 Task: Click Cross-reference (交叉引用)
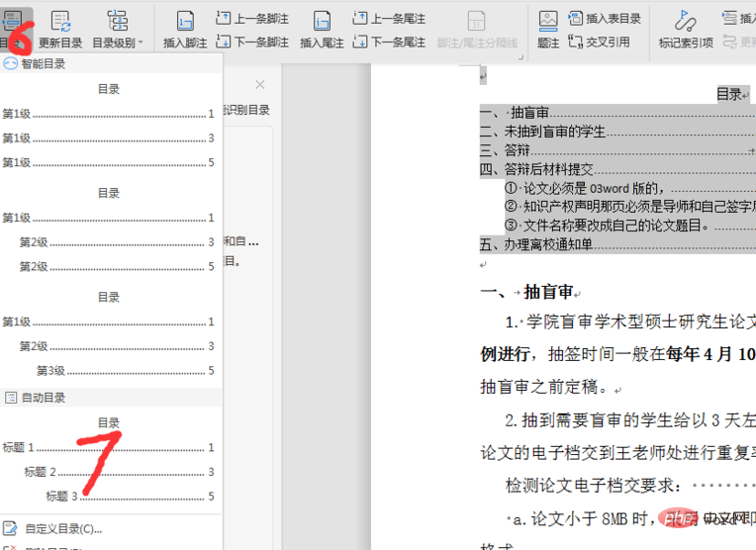click(x=599, y=42)
